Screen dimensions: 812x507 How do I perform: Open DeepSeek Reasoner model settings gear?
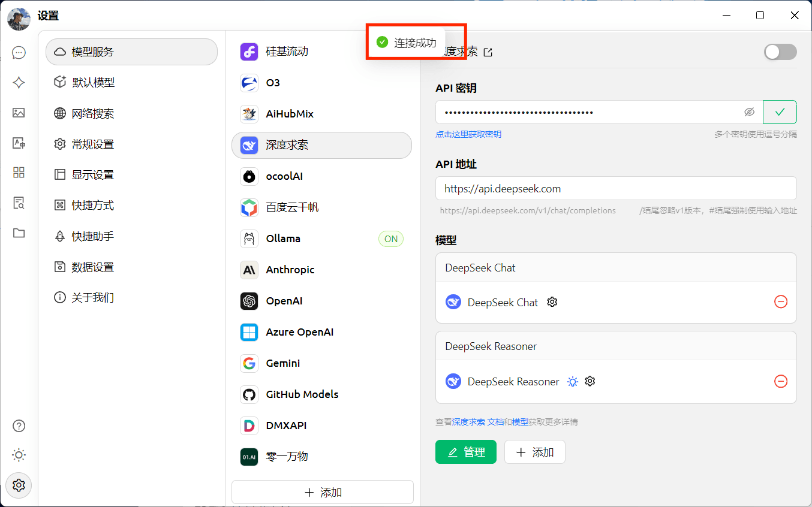point(590,381)
